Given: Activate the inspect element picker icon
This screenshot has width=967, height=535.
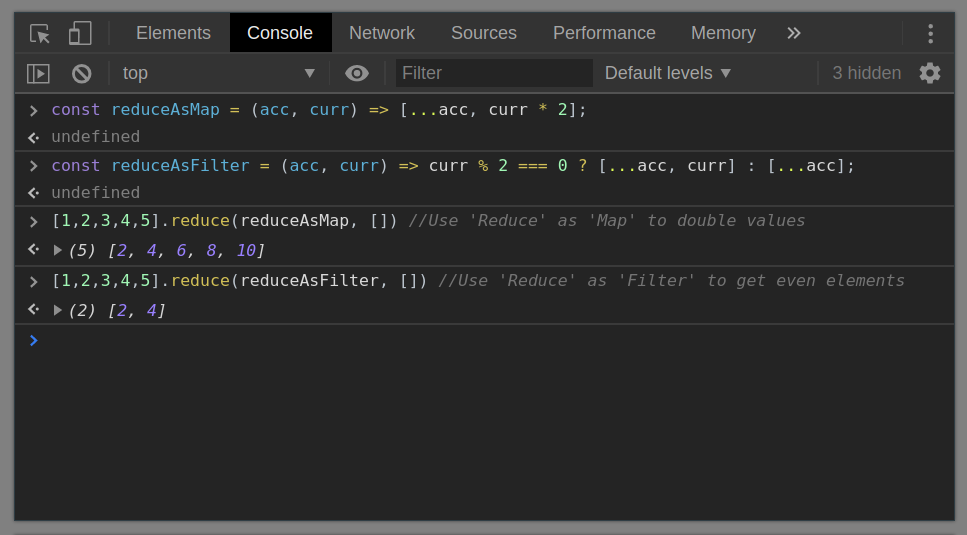Looking at the screenshot, I should click(40, 33).
